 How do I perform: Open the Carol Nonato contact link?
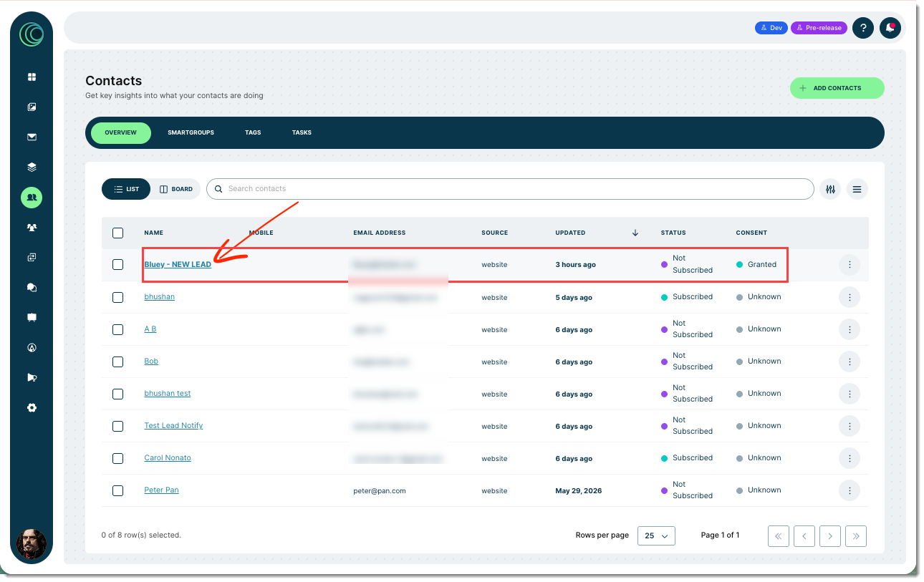168,458
